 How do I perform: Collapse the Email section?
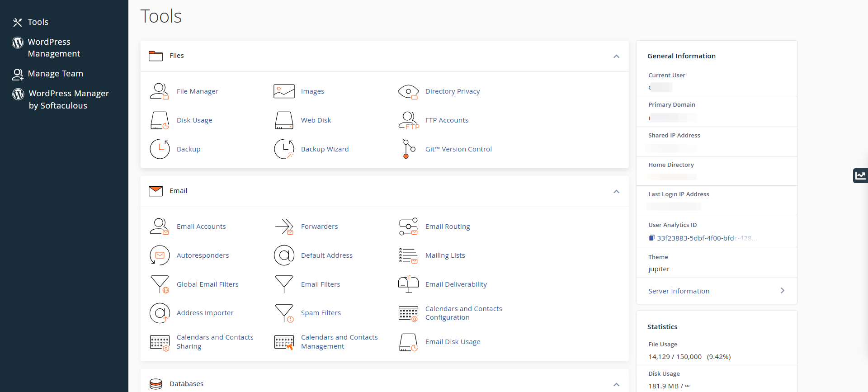click(x=616, y=191)
